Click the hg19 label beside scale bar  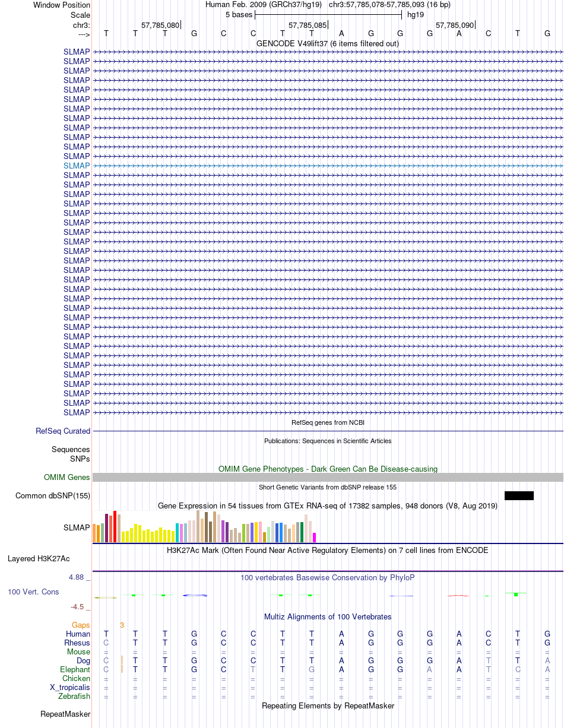[x=415, y=14]
